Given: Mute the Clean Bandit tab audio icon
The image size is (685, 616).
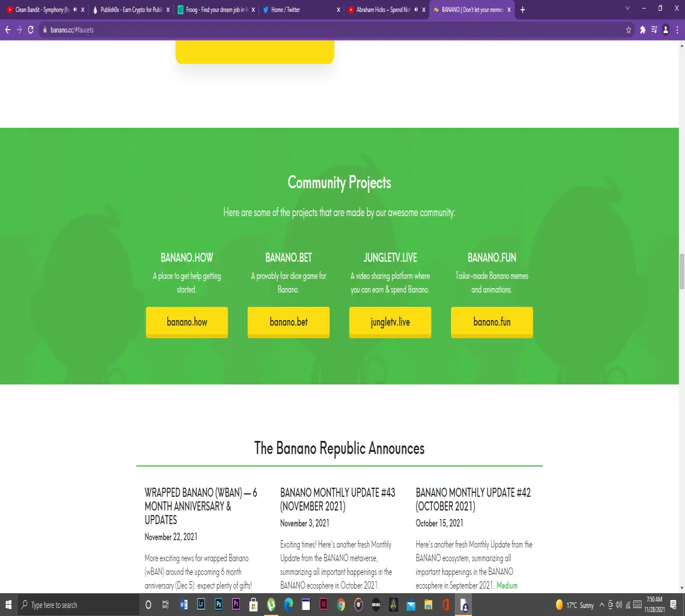Looking at the screenshot, I should [75, 10].
